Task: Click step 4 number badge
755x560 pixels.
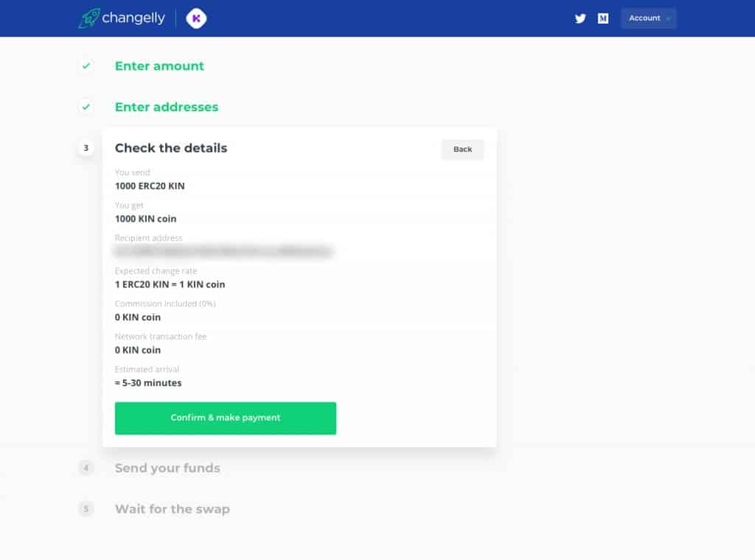Action: [x=86, y=468]
